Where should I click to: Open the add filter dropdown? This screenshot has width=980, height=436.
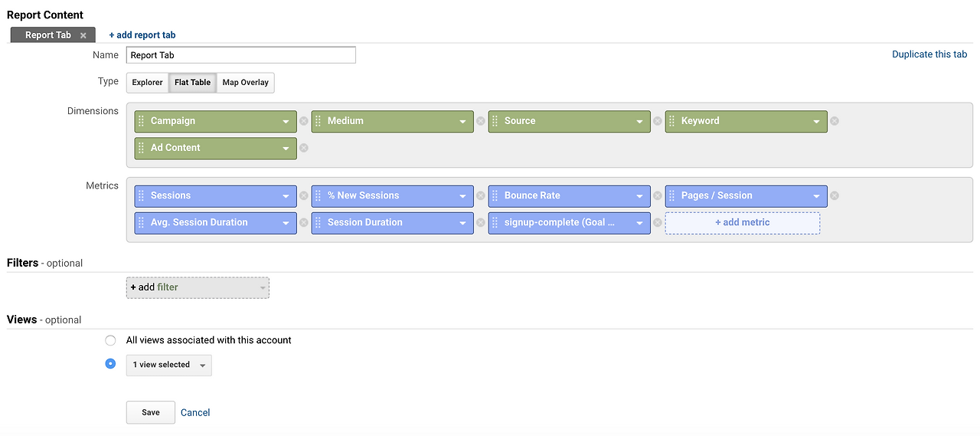point(198,287)
